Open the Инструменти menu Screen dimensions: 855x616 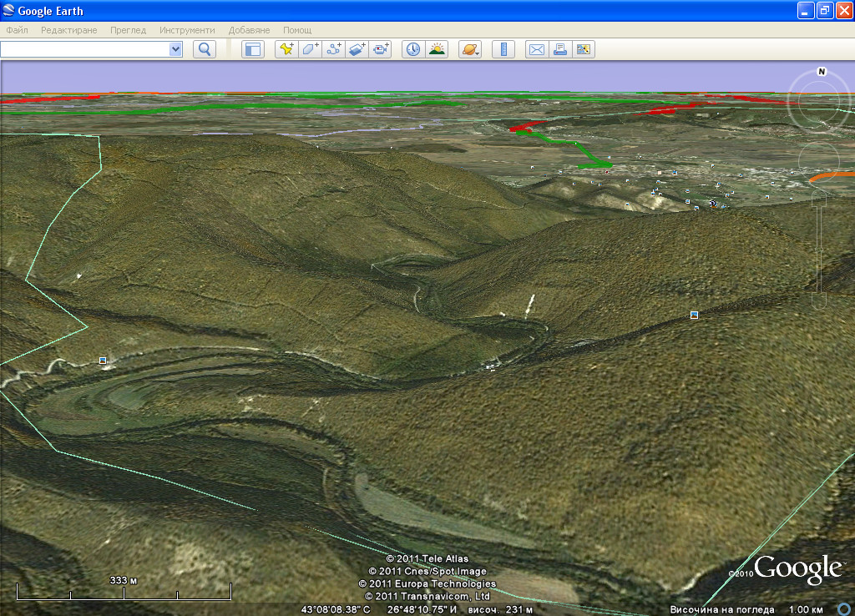[187, 30]
